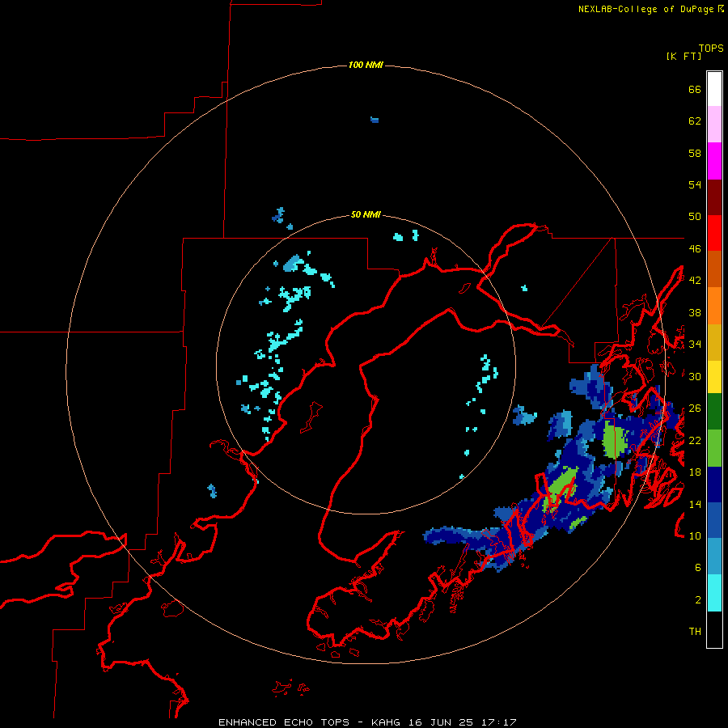
Task: Select the light blue legend swatch
Action: 714,557
